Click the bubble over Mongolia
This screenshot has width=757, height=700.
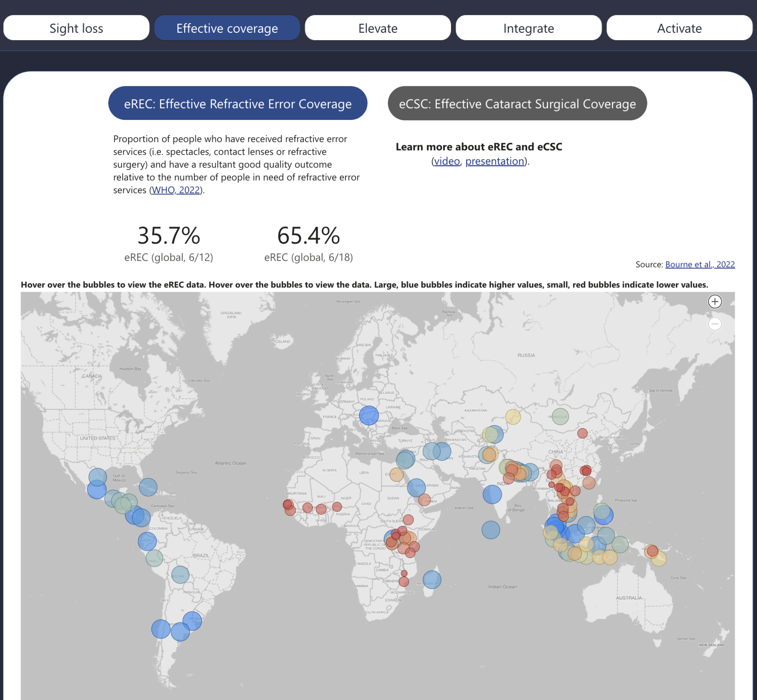tap(560, 416)
